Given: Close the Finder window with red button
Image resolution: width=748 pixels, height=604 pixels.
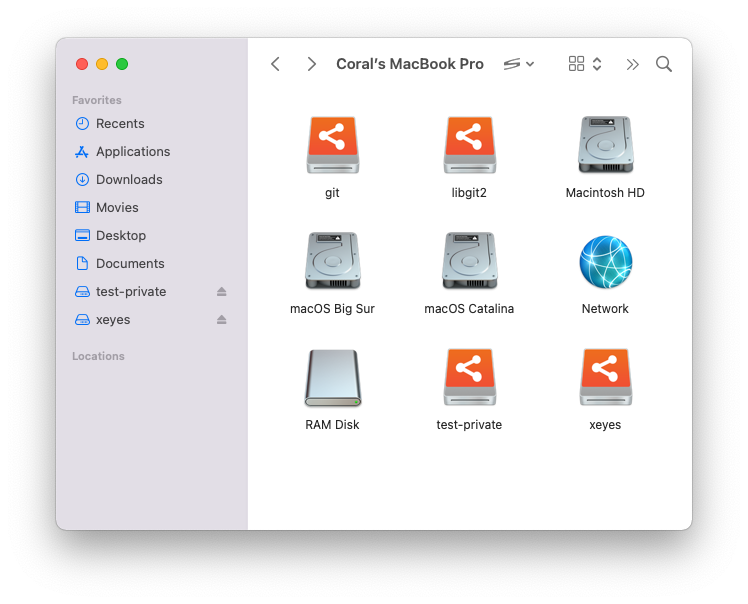Looking at the screenshot, I should 82,64.
